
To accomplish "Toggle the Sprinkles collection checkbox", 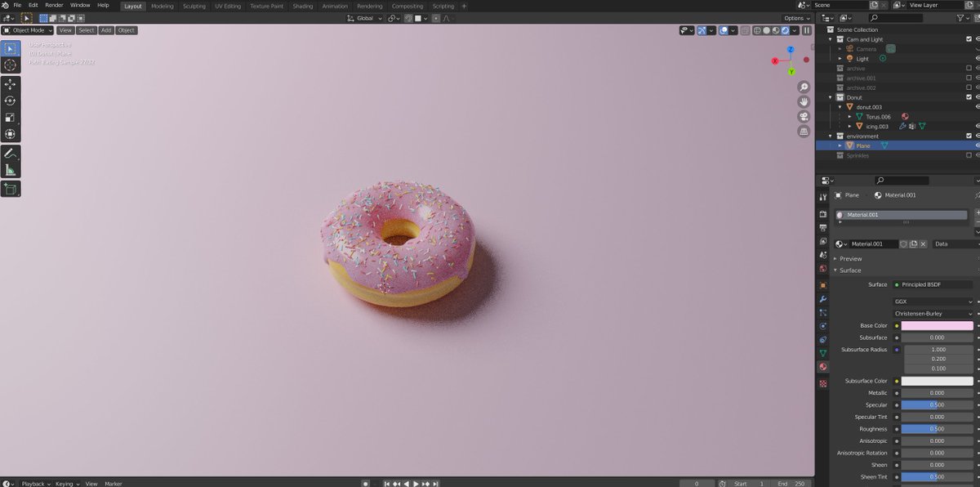I will click(969, 155).
